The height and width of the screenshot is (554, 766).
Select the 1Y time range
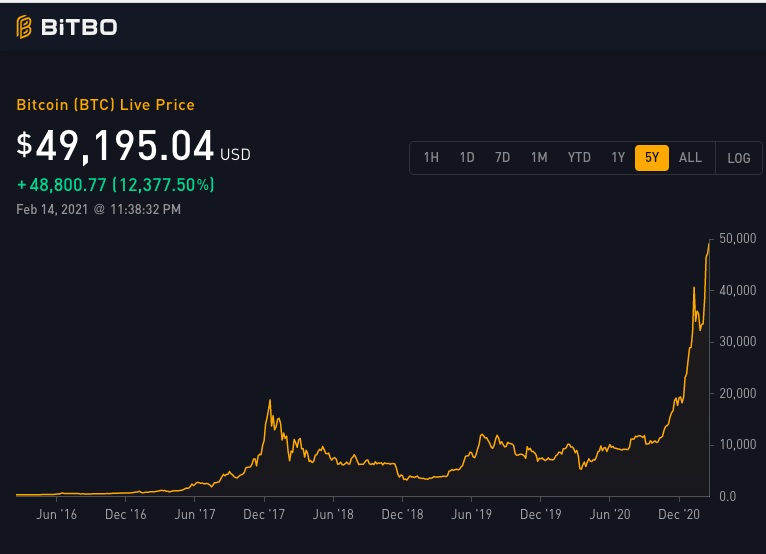618,158
